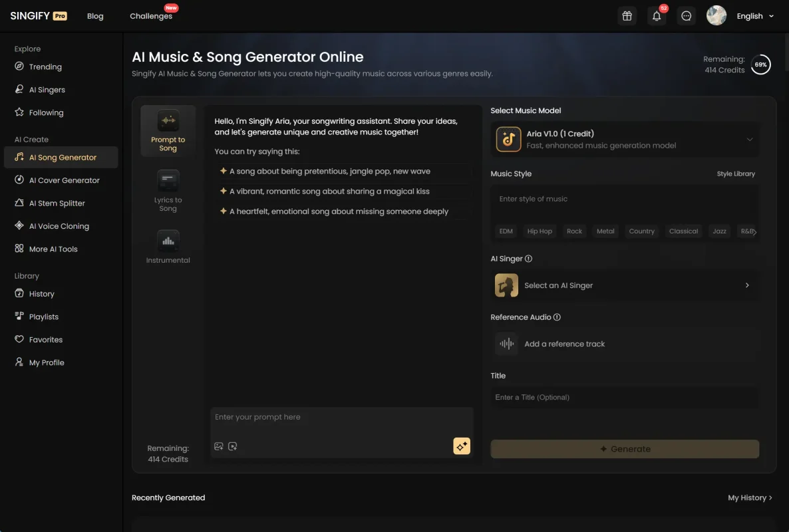Switch to Instrumental mode

(168, 247)
